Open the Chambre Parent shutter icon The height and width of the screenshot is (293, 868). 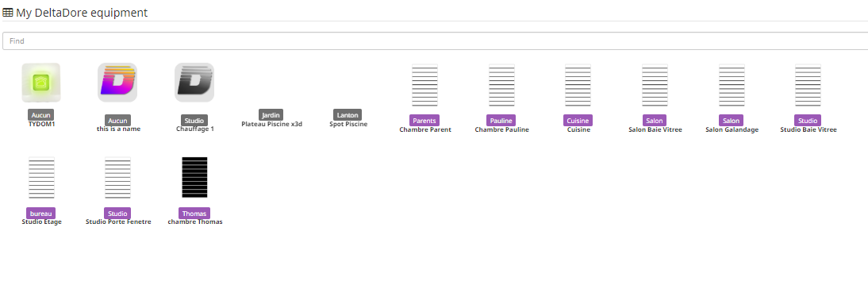point(424,86)
